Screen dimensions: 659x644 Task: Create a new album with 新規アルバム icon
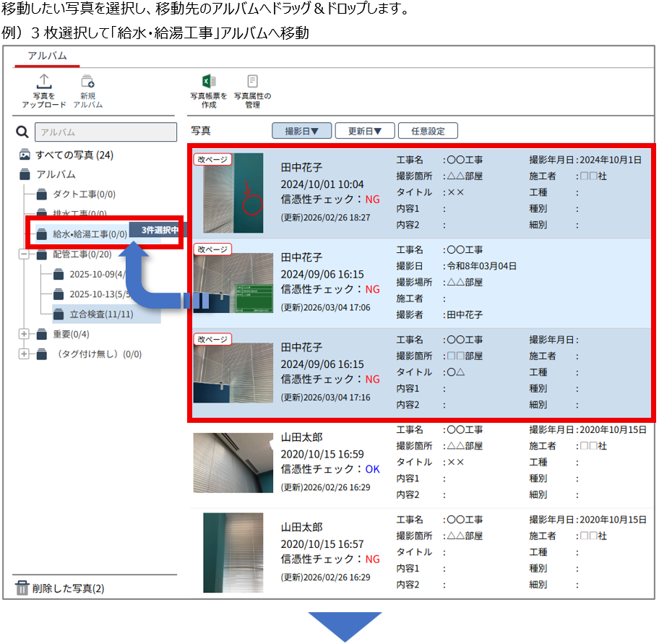point(87,82)
